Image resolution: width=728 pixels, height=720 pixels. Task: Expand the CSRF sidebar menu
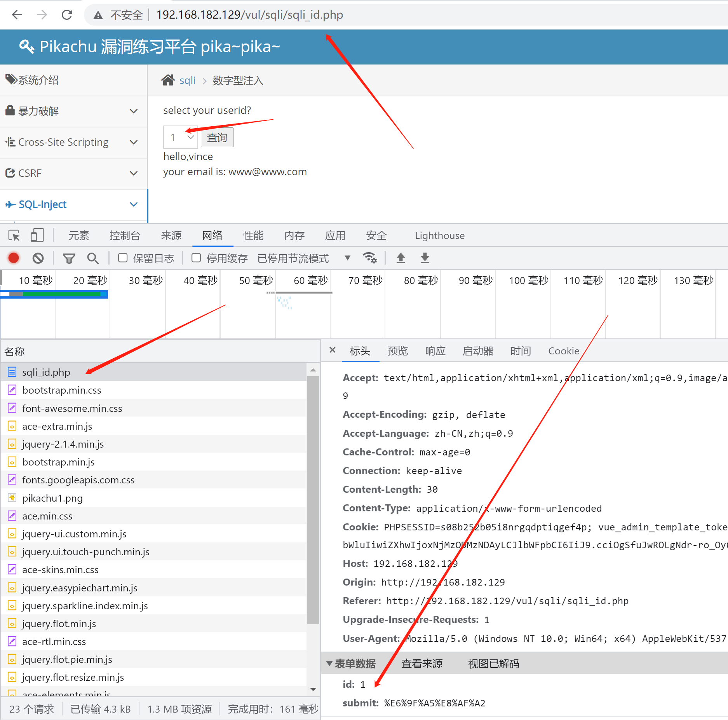click(x=74, y=173)
